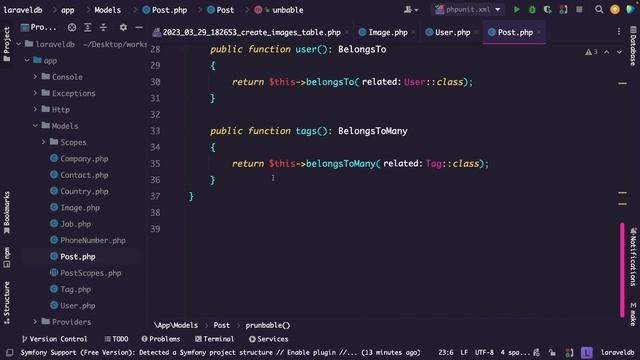Click the Symfony Support notification message
This screenshot has height=360, width=640.
220,353
